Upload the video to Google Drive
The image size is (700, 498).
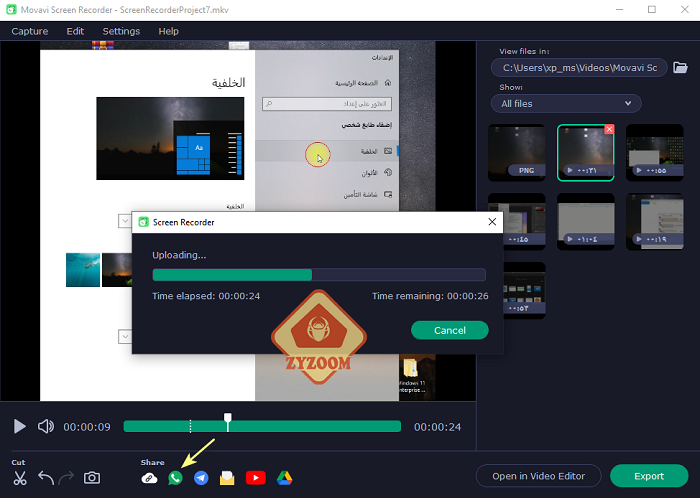284,478
